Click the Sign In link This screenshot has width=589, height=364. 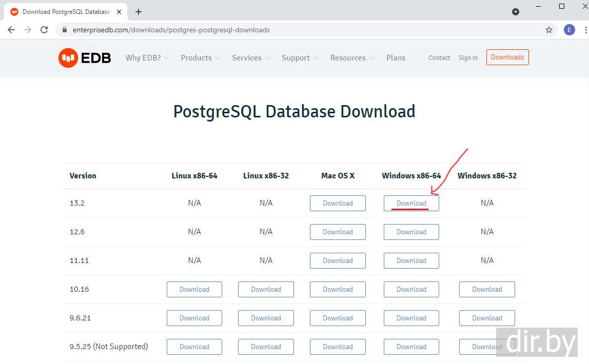[468, 58]
